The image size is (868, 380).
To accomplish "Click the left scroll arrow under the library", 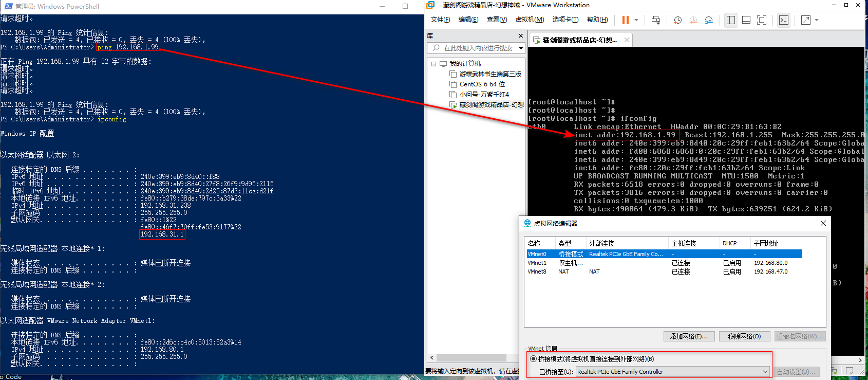I will click(432, 357).
